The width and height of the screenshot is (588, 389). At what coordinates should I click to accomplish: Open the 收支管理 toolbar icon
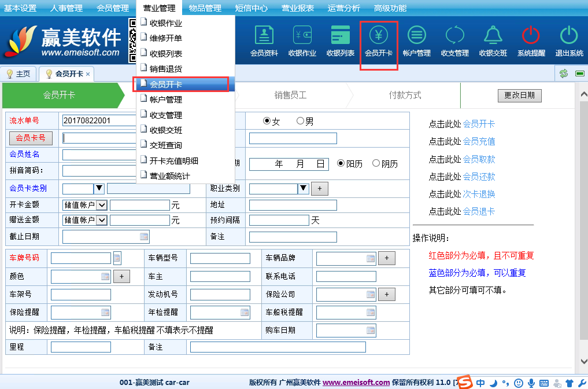[x=454, y=41]
